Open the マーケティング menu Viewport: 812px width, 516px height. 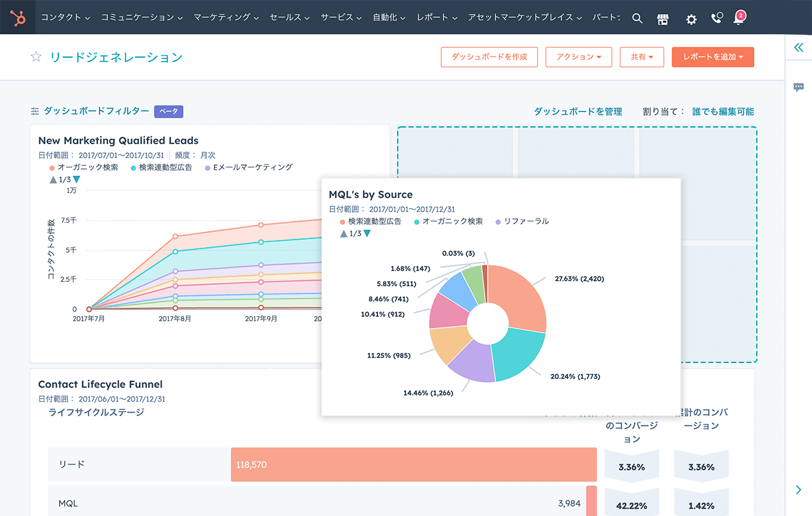226,18
